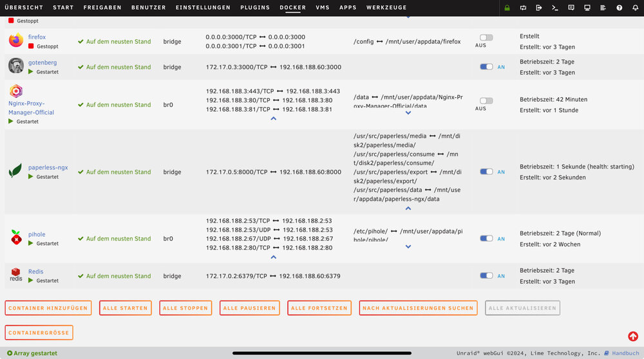
Task: Click the red stopped icon under firefox
Action: point(31,46)
